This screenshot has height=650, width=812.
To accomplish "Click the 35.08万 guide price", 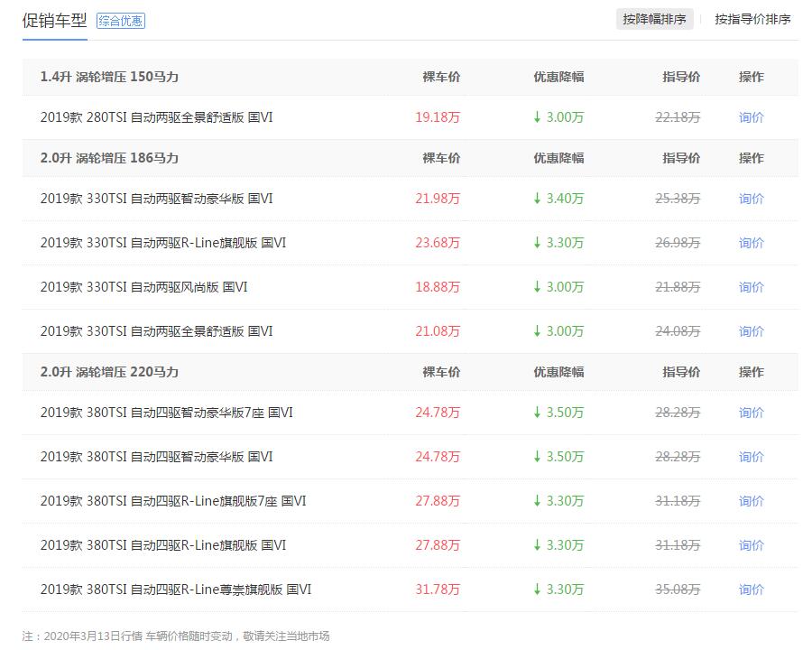I will coord(678,590).
